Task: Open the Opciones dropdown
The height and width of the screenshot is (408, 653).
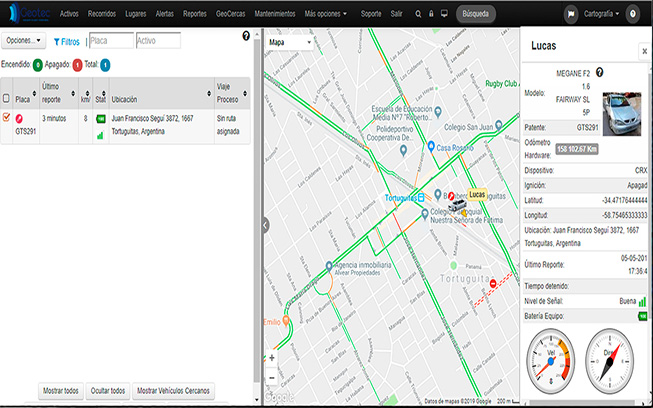Action: coord(23,41)
